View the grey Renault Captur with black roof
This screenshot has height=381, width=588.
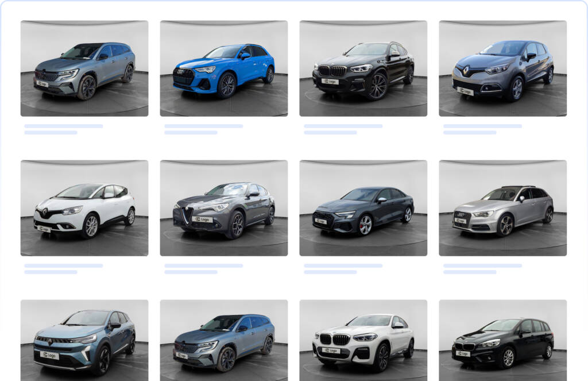(x=503, y=68)
